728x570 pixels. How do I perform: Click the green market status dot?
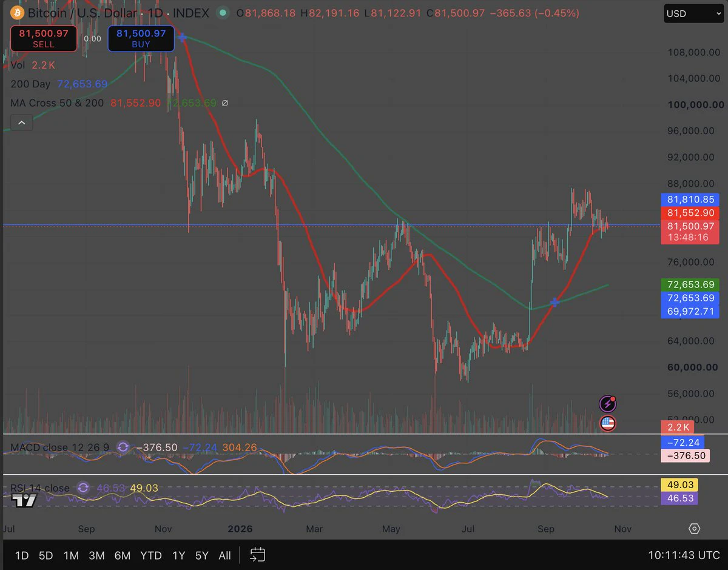click(223, 13)
